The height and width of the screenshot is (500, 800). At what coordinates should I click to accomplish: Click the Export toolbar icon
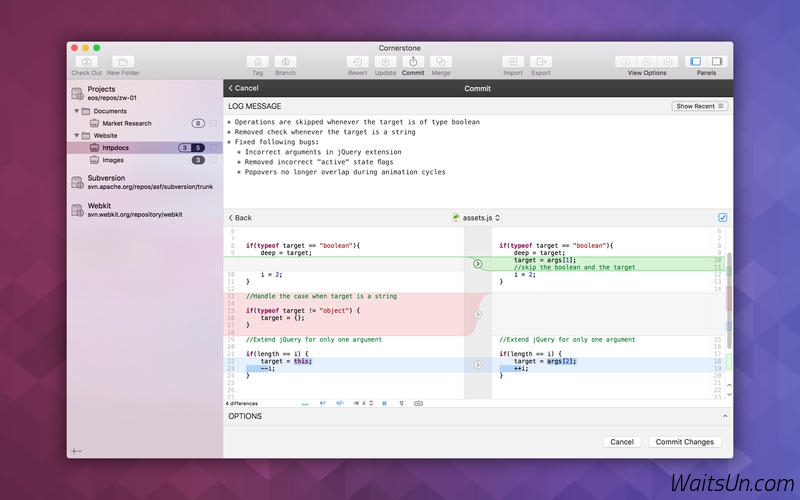(541, 62)
